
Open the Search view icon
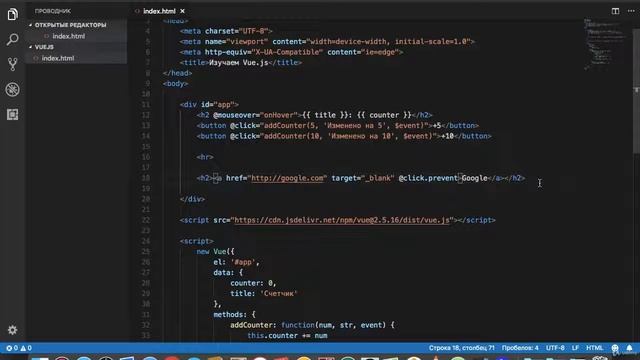[13, 40]
